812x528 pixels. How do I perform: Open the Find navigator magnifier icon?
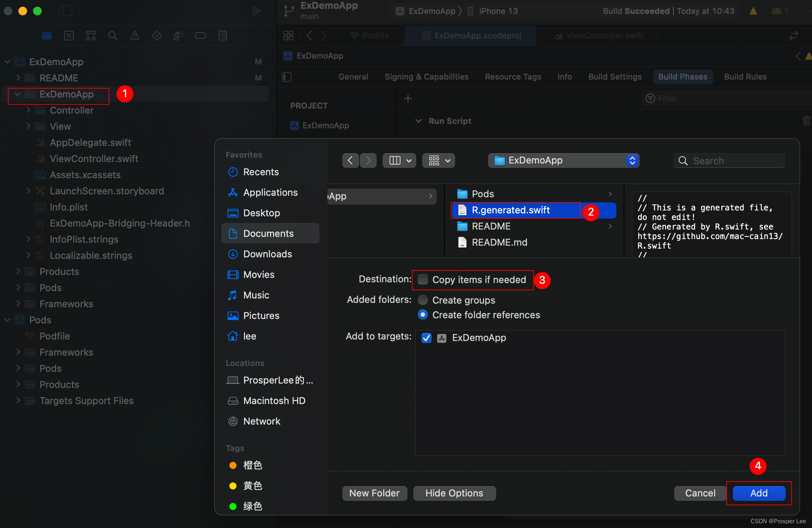(x=113, y=36)
